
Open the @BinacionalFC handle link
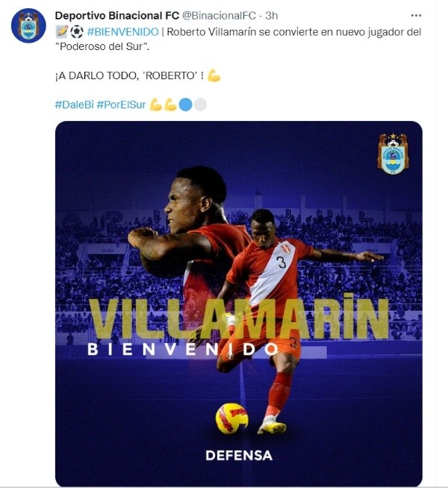tap(219, 16)
